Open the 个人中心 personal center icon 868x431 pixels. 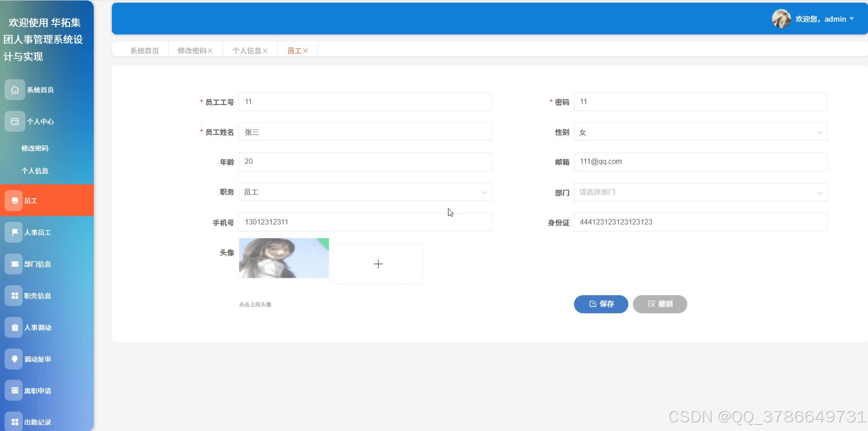(x=14, y=121)
